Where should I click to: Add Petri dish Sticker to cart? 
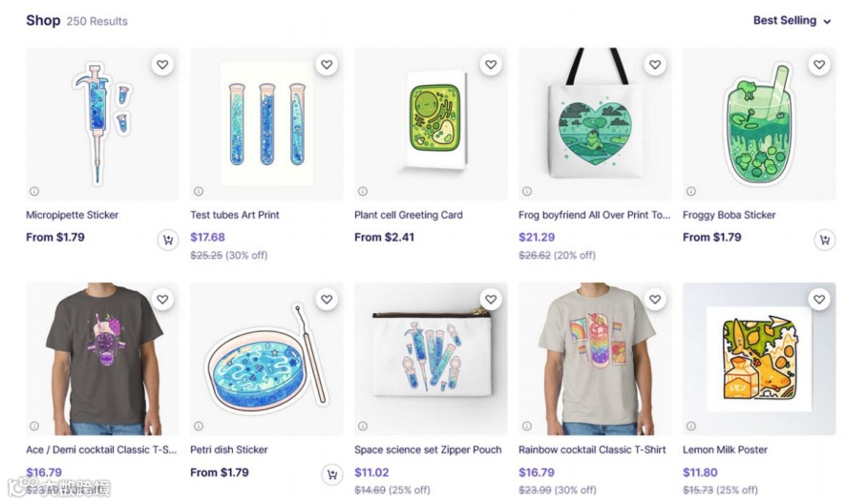point(332,474)
